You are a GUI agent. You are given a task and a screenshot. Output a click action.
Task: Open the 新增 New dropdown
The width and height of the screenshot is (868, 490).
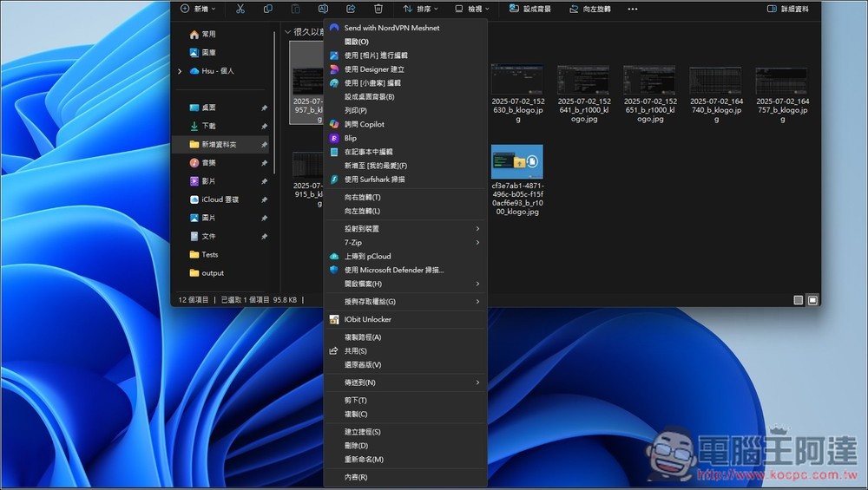(198, 9)
